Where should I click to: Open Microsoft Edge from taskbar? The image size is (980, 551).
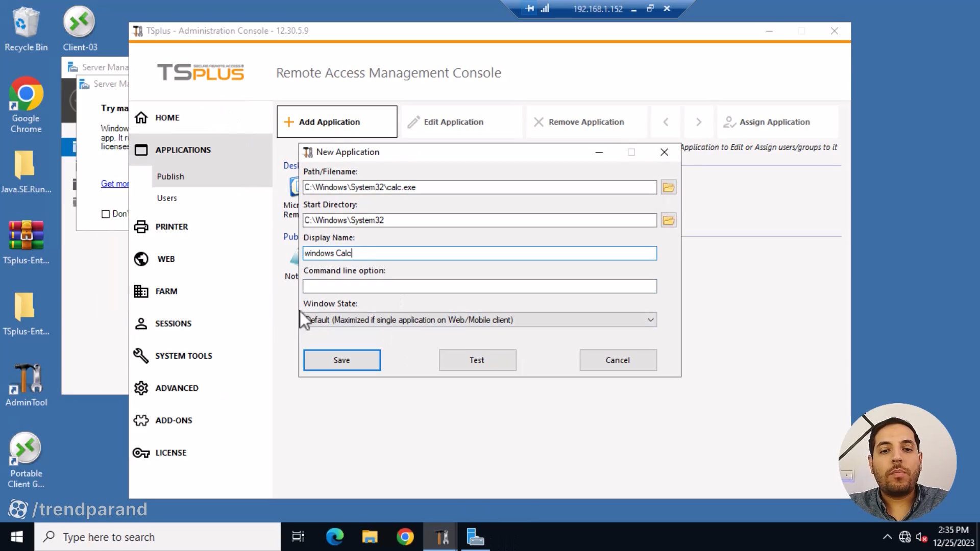(x=335, y=537)
